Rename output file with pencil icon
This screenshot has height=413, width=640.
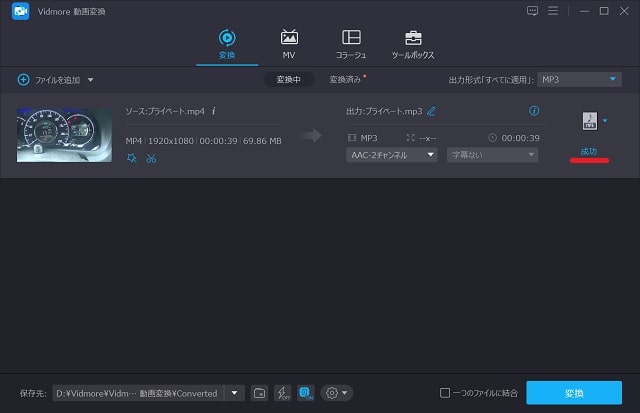(x=431, y=111)
